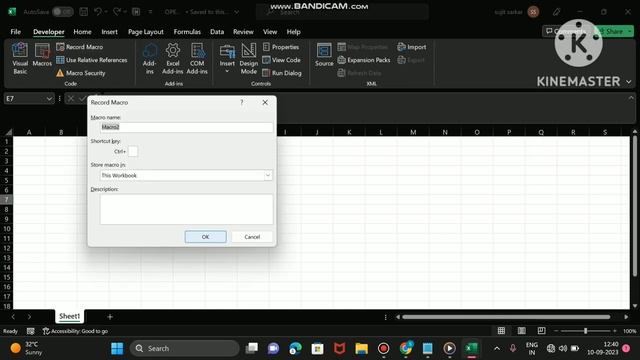
Task: Click the horizontal scrollbar
Action: pyautogui.click(x=506, y=317)
